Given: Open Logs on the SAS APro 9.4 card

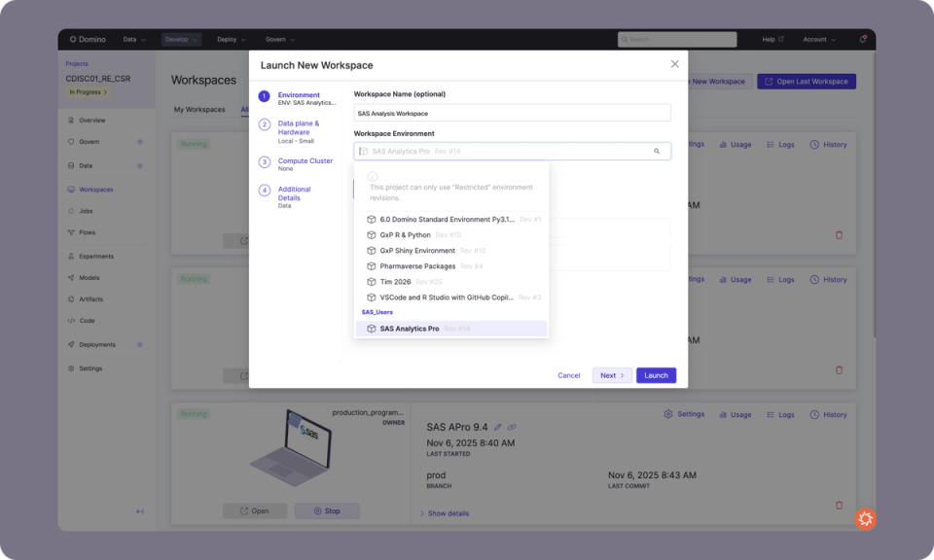Looking at the screenshot, I should click(784, 414).
